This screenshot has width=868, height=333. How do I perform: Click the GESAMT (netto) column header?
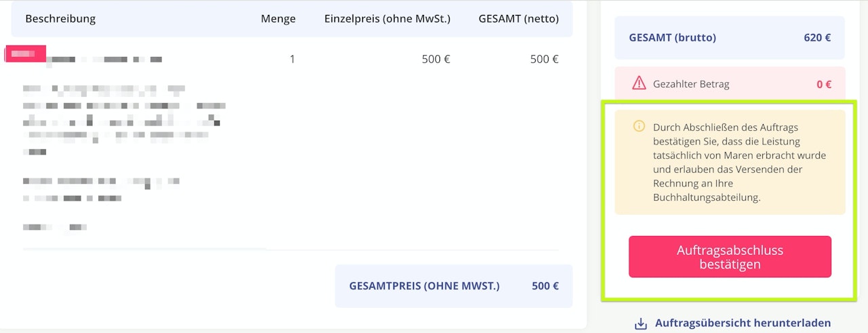click(x=519, y=19)
